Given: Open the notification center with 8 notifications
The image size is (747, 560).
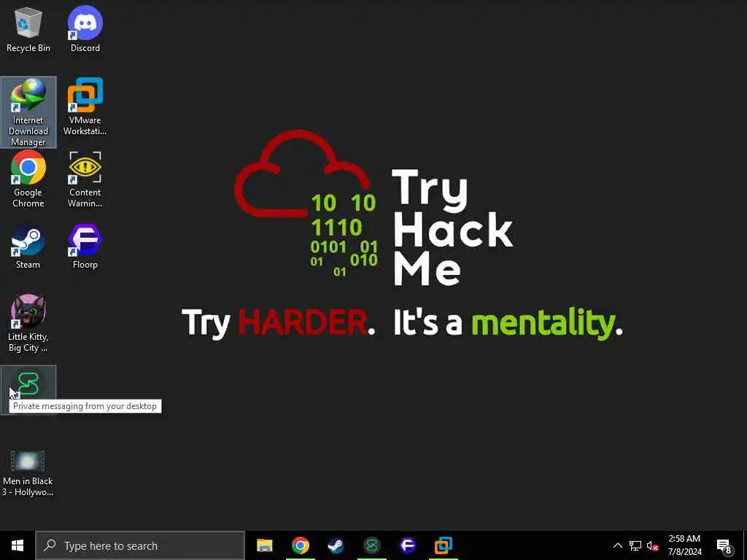Looking at the screenshot, I should (724, 545).
